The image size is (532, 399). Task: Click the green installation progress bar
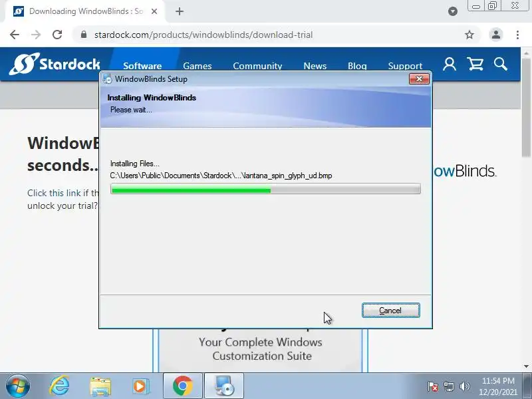[x=265, y=189]
